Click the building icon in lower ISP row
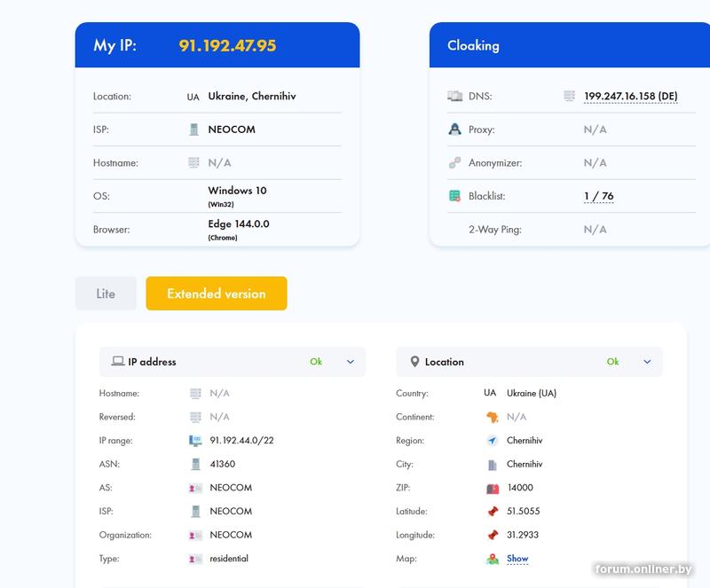Image resolution: width=710 pixels, height=588 pixels. point(195,512)
